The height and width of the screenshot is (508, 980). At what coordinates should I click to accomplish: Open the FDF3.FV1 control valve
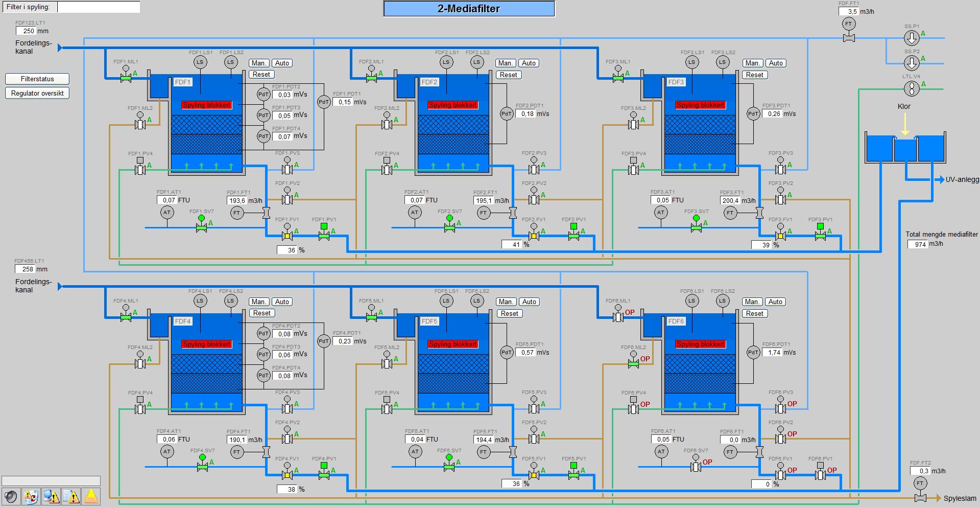pyautogui.click(x=780, y=236)
